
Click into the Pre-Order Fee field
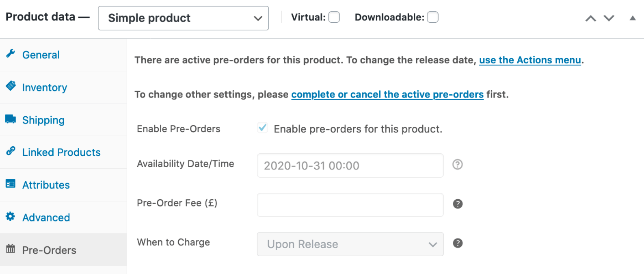[x=350, y=205]
